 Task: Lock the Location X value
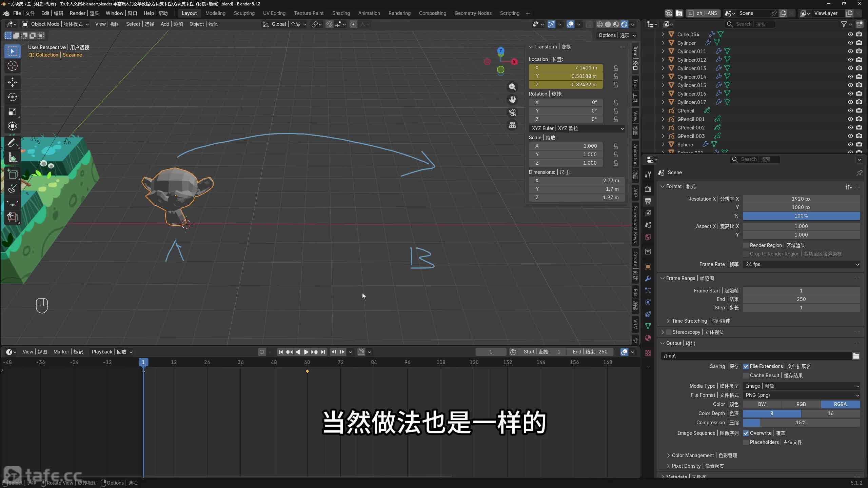point(615,68)
